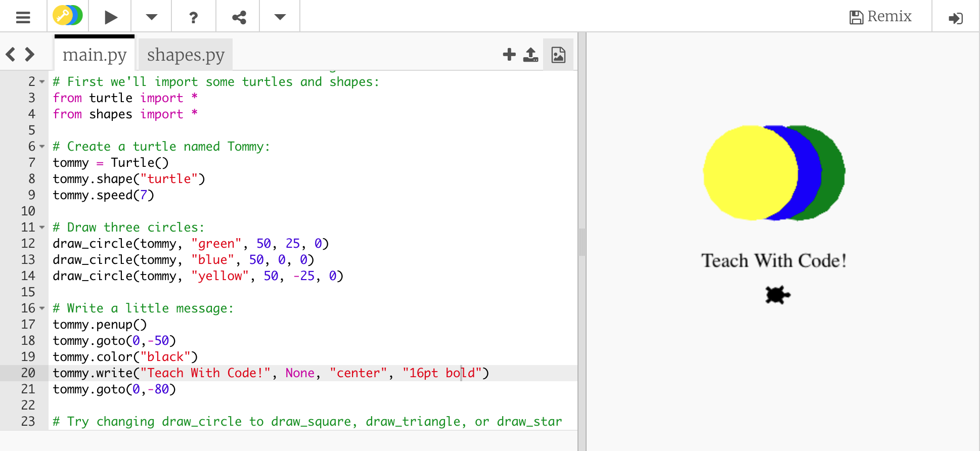The width and height of the screenshot is (980, 451).
Task: Switch to the shapes.py tab
Action: pyautogui.click(x=186, y=55)
